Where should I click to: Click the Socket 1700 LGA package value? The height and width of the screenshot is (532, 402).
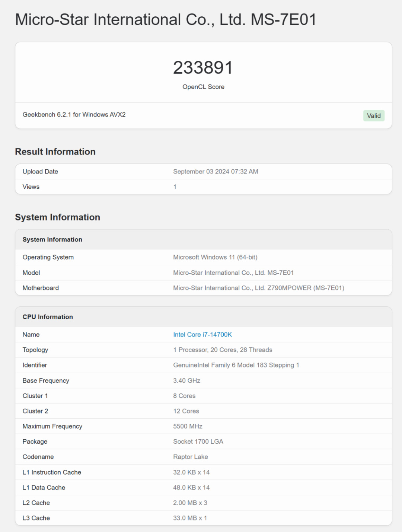[x=198, y=442]
